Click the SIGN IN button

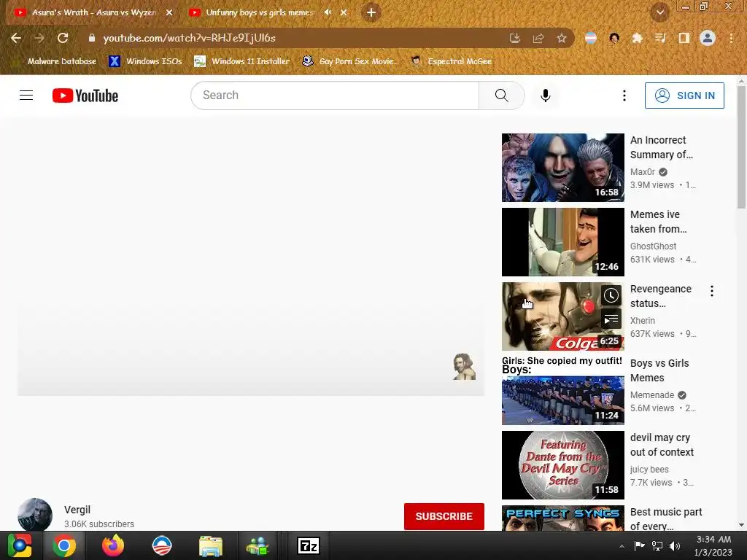(x=684, y=96)
